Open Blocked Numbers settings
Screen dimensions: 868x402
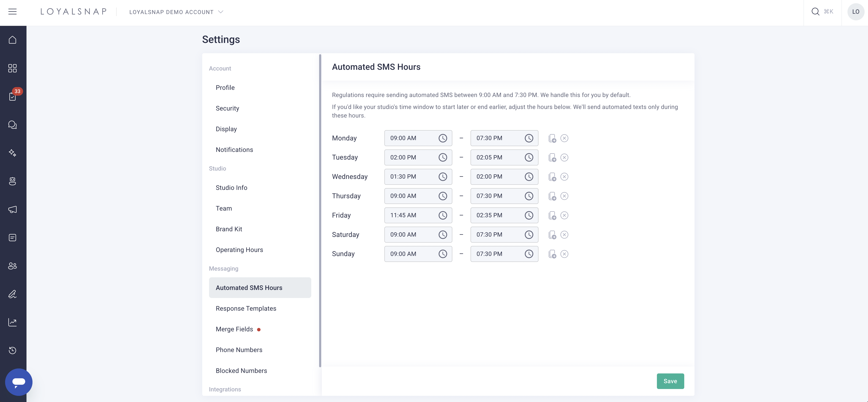click(260, 371)
